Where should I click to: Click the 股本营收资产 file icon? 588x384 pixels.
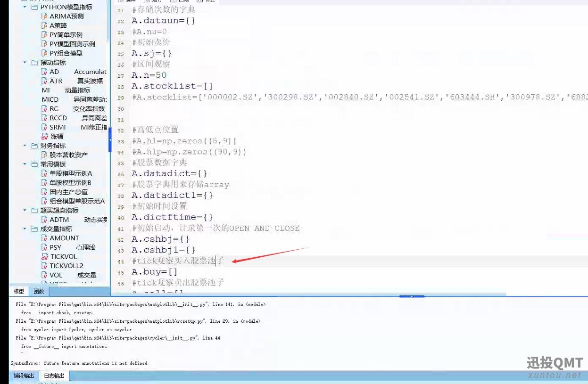tap(45, 155)
